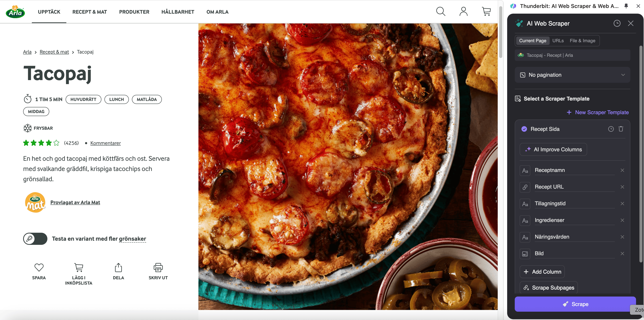Click the Tacopaj - Recept | Arla page field
The image size is (644, 320).
tap(572, 55)
